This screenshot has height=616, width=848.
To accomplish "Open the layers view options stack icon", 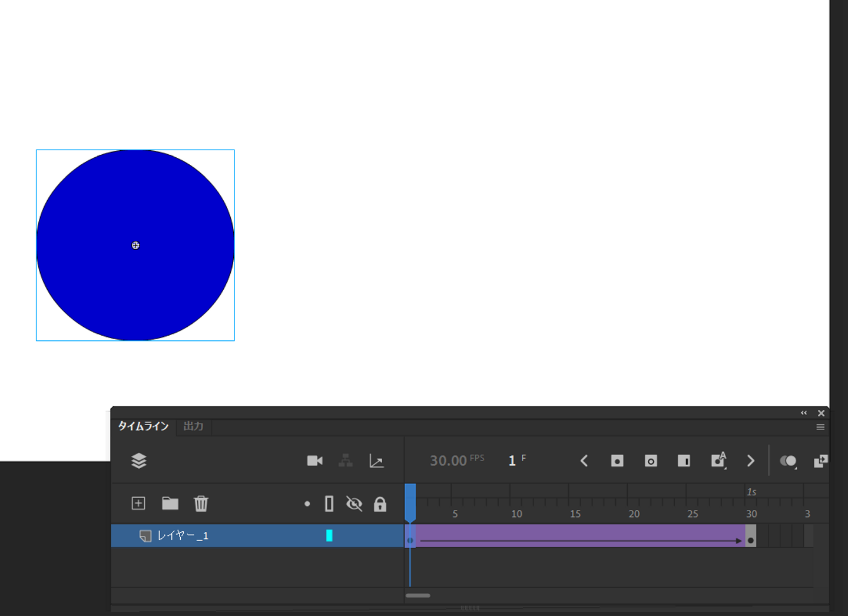I will [x=139, y=461].
